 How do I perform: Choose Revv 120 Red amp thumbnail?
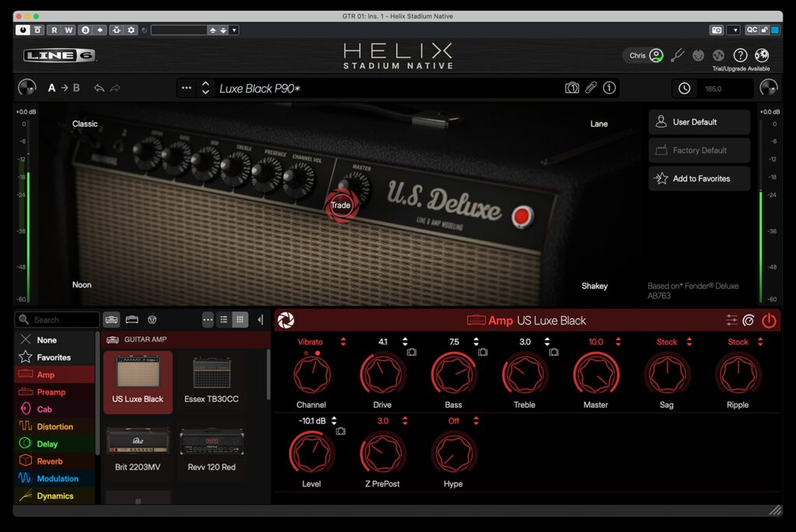coord(211,450)
